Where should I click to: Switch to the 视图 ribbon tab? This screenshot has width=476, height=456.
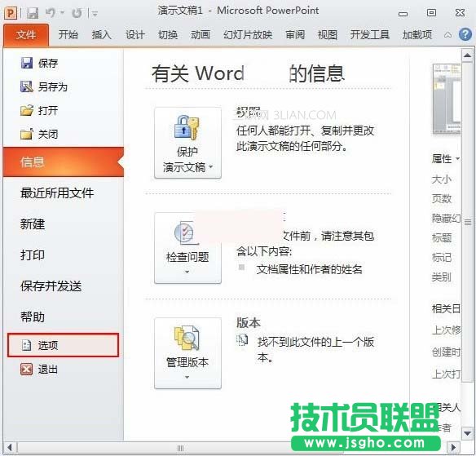tap(328, 35)
